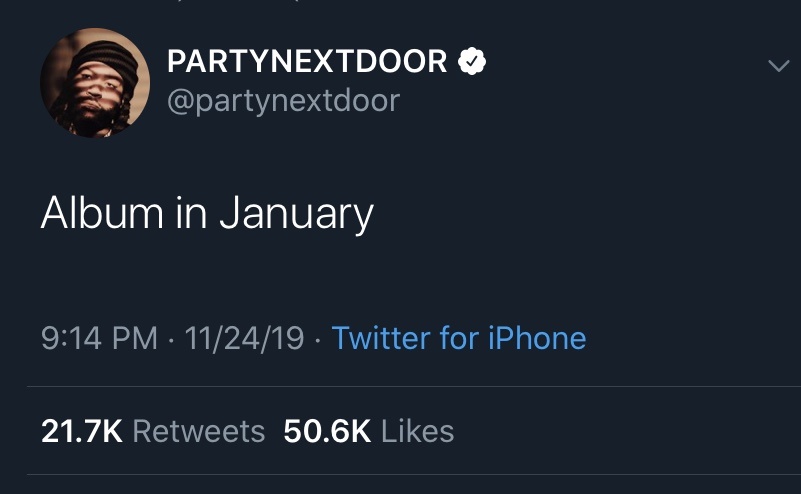Open the 'Twitter for iPhone' source link
The width and height of the screenshot is (801, 494).
[x=459, y=338]
